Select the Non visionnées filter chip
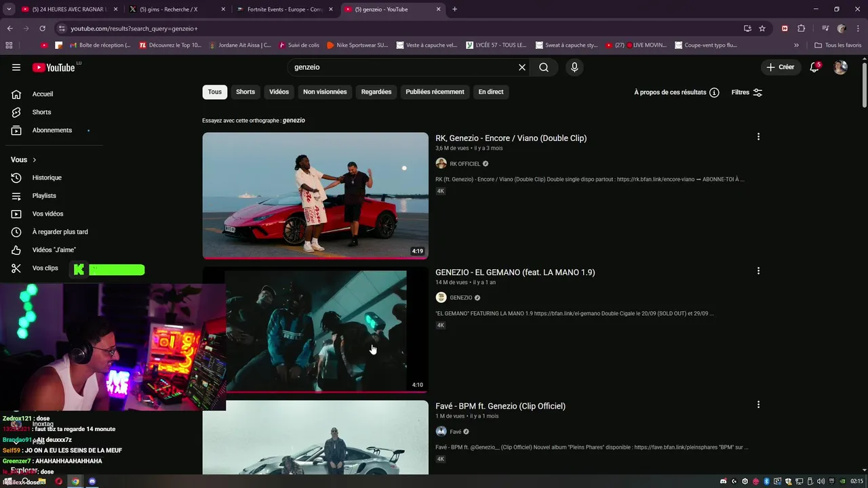 pyautogui.click(x=325, y=92)
